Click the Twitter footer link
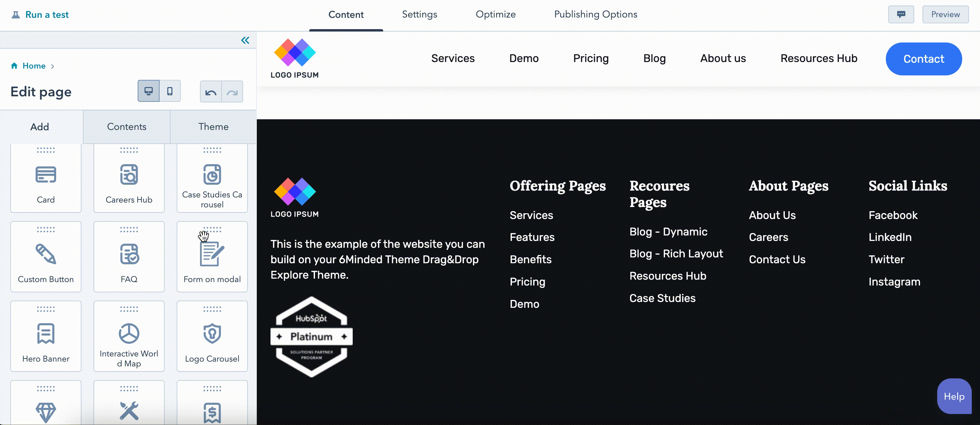 [x=886, y=259]
